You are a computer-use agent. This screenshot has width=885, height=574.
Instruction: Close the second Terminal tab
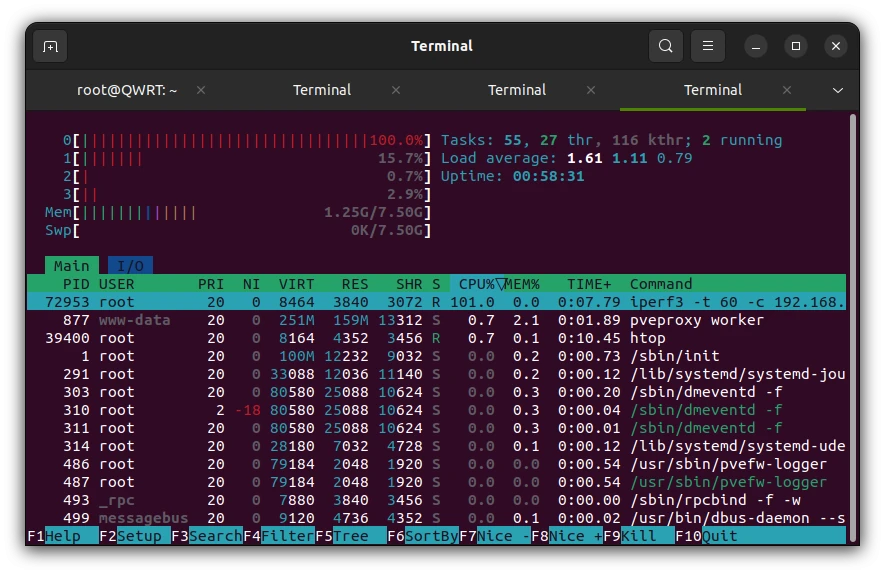point(396,90)
